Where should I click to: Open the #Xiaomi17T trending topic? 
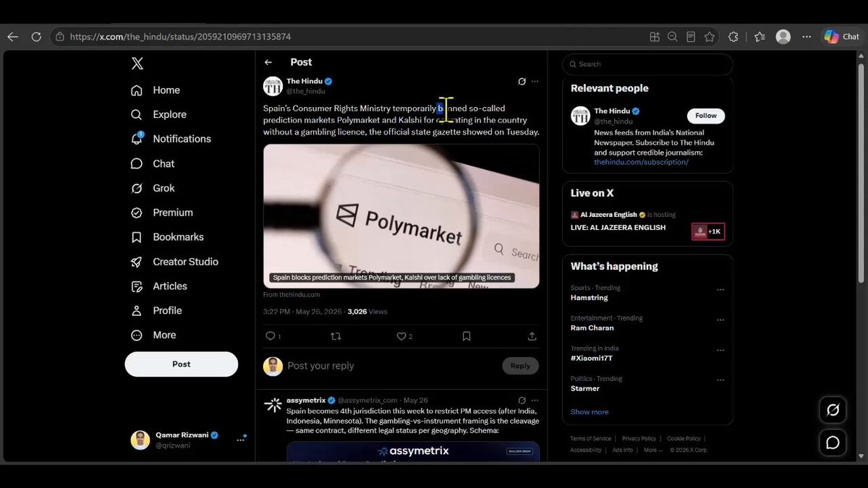pyautogui.click(x=592, y=359)
